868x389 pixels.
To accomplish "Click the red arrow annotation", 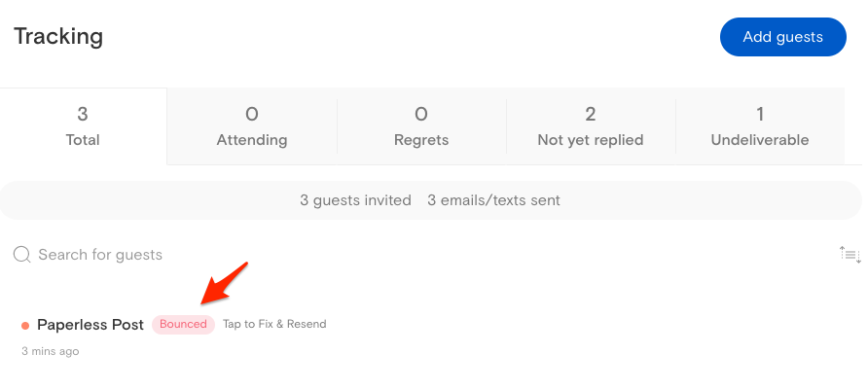I will tap(225, 281).
